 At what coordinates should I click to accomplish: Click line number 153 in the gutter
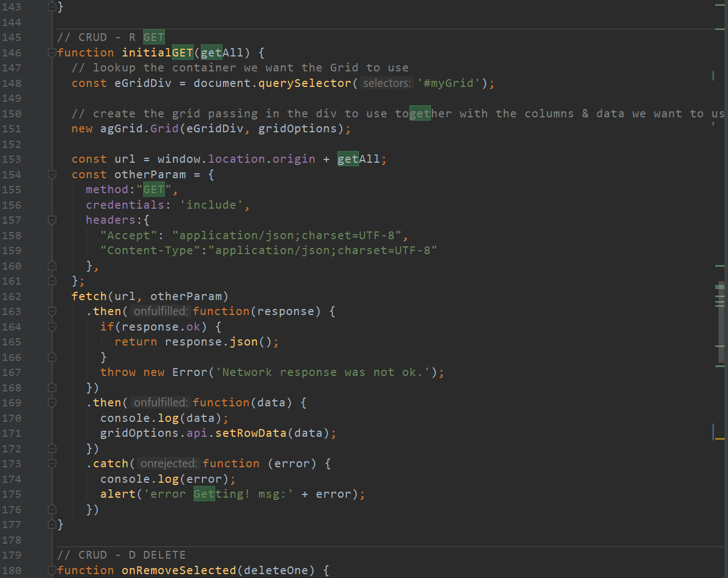[12, 159]
